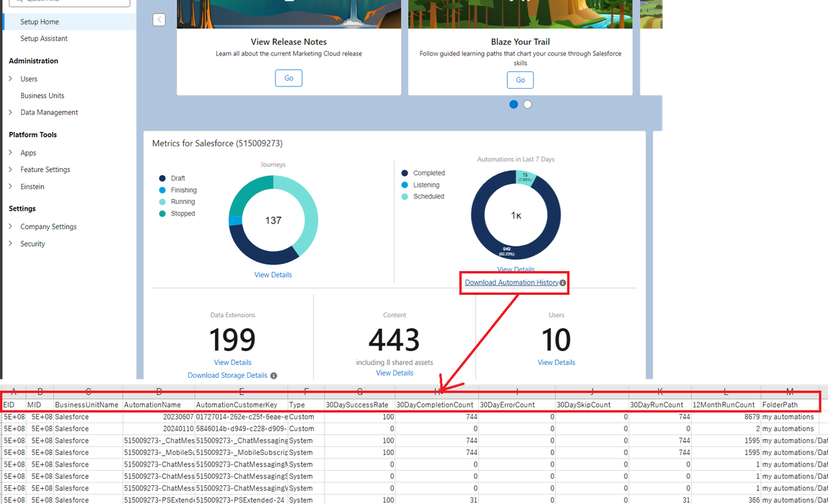Open View Details under Journeys chart
828x504 pixels.
(273, 275)
